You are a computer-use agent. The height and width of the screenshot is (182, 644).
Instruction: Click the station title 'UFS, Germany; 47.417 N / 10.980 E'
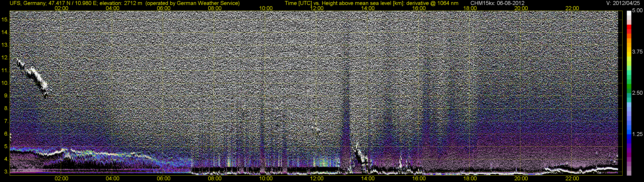tap(54, 3)
